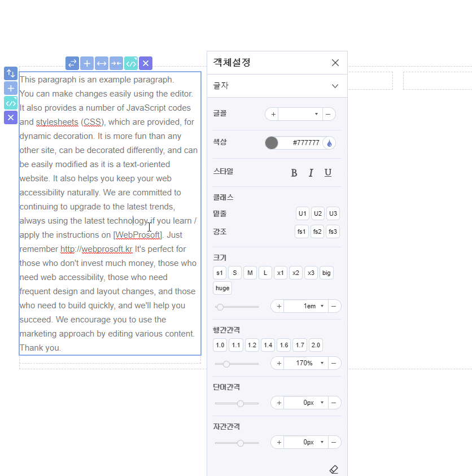Image resolution: width=472 pixels, height=476 pixels.
Task: Click the up-down arrows icon in the left toolbar
Action: [11, 73]
